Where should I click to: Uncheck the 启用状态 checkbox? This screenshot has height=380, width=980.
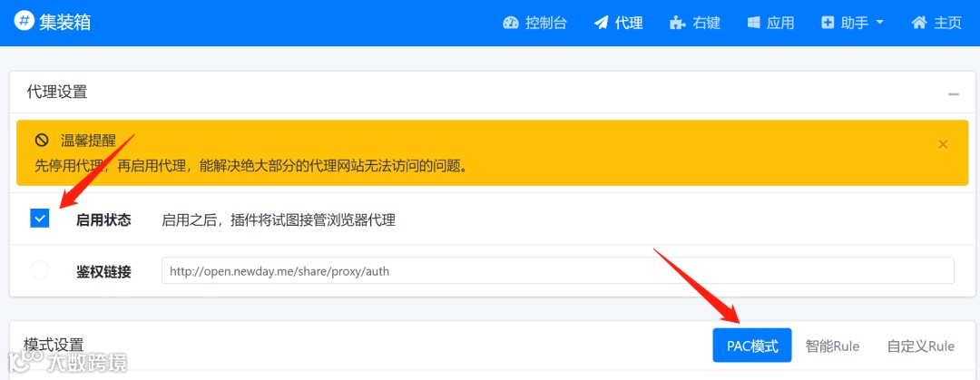39,219
